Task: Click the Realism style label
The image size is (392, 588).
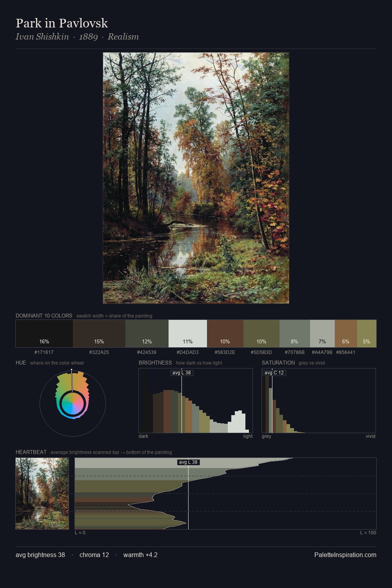Action: (123, 37)
